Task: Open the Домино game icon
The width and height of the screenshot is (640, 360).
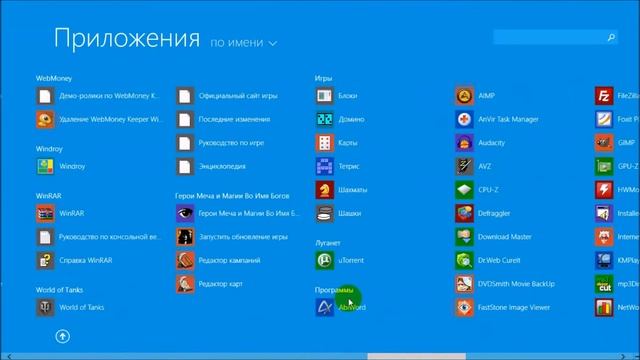Action: 324,119
